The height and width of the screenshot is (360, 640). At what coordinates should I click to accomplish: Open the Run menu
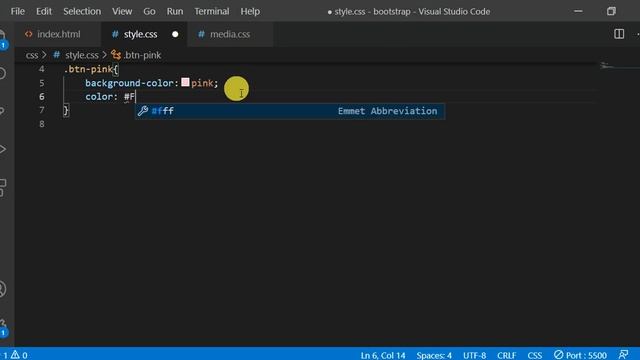point(175,11)
